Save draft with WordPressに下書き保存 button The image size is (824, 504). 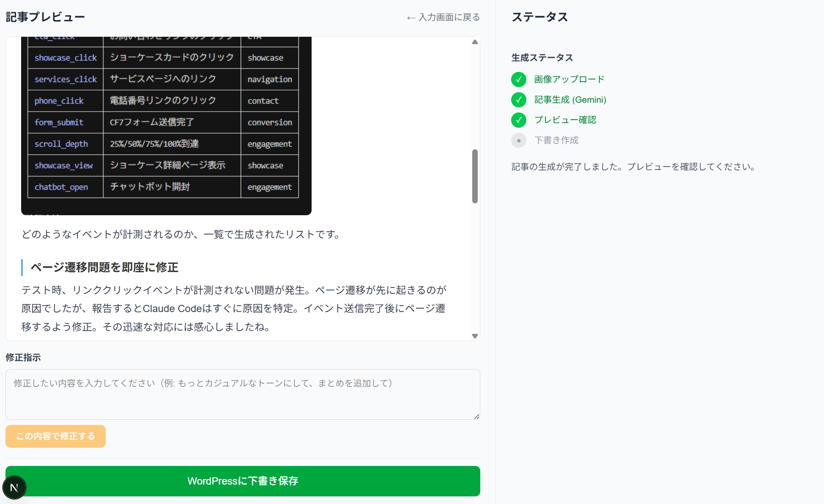(x=243, y=481)
